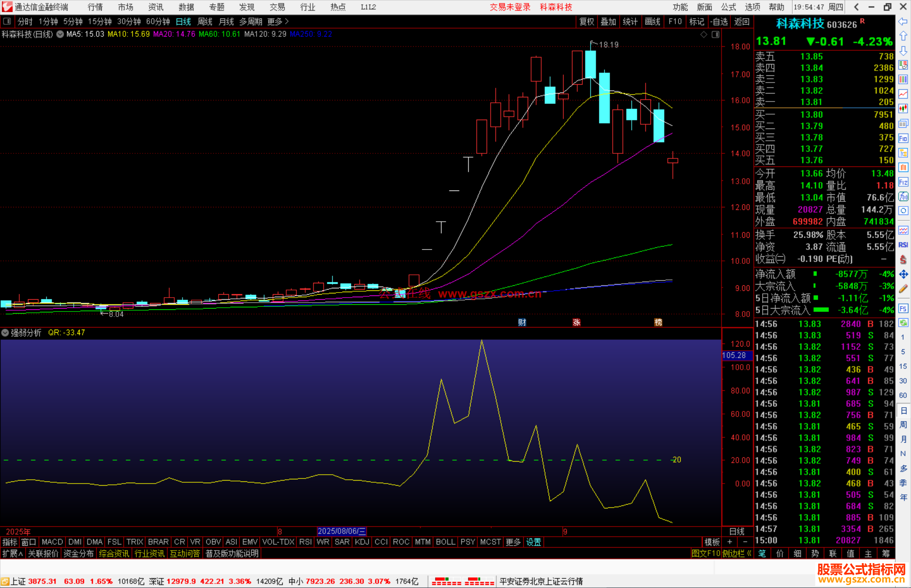The image size is (911, 588).
Task: Click the FS icon in right sidebar
Action: (903, 308)
